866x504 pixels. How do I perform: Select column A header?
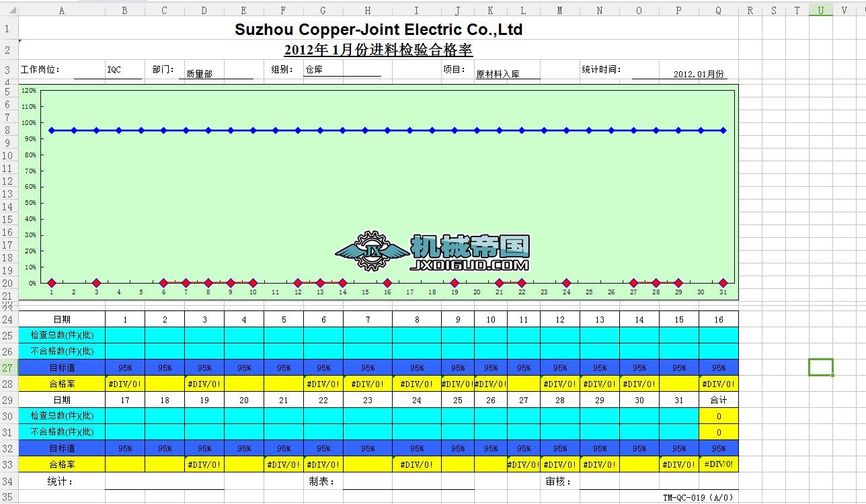tap(62, 10)
